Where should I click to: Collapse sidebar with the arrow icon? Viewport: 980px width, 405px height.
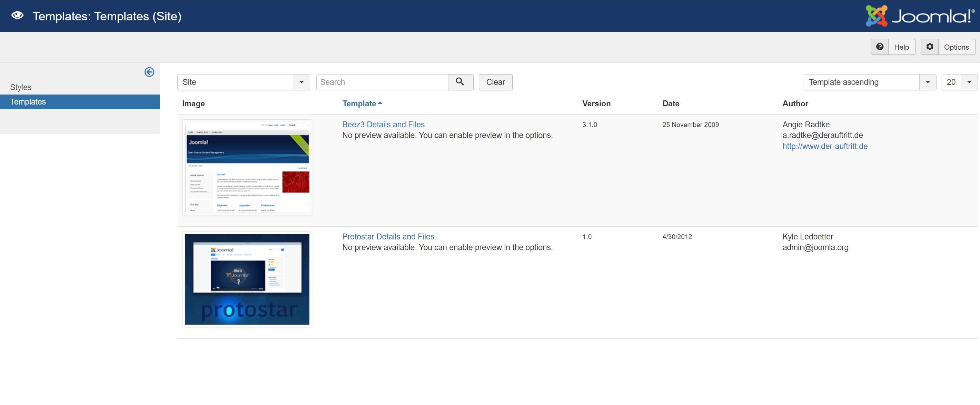pyautogui.click(x=149, y=72)
